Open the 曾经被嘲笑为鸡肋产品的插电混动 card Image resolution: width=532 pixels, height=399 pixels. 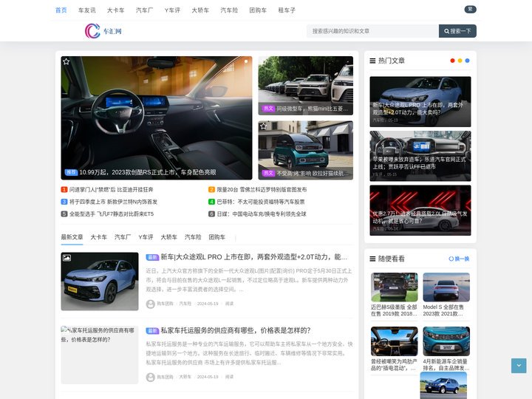(x=395, y=349)
